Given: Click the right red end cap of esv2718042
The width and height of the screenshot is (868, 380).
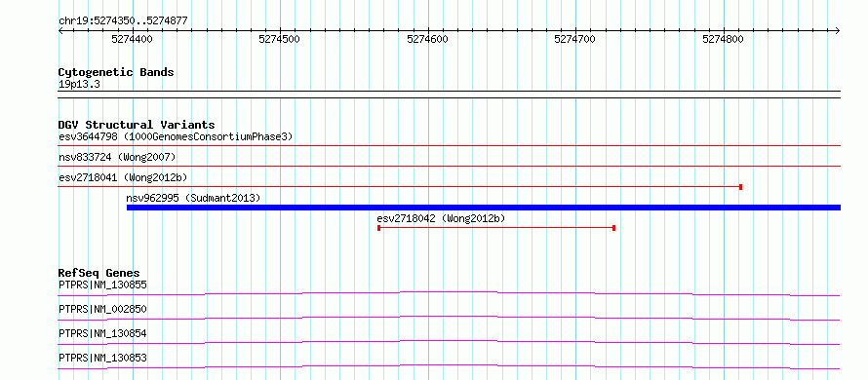Looking at the screenshot, I should (614, 228).
